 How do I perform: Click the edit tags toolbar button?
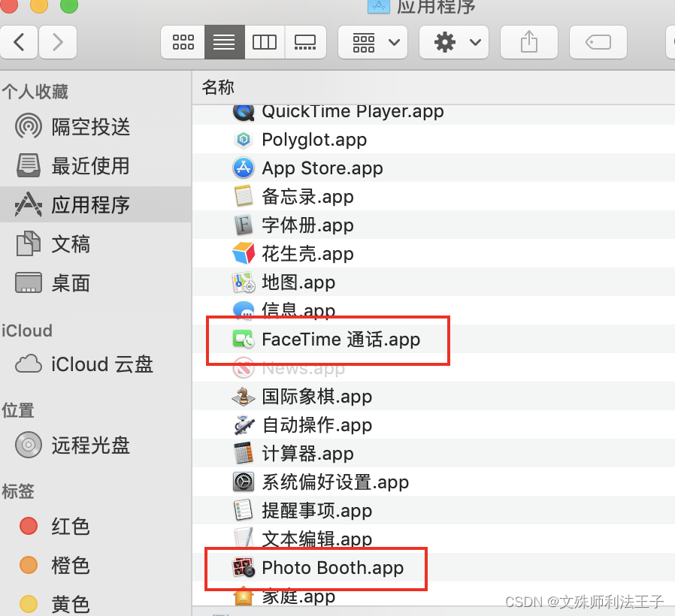coord(598,42)
